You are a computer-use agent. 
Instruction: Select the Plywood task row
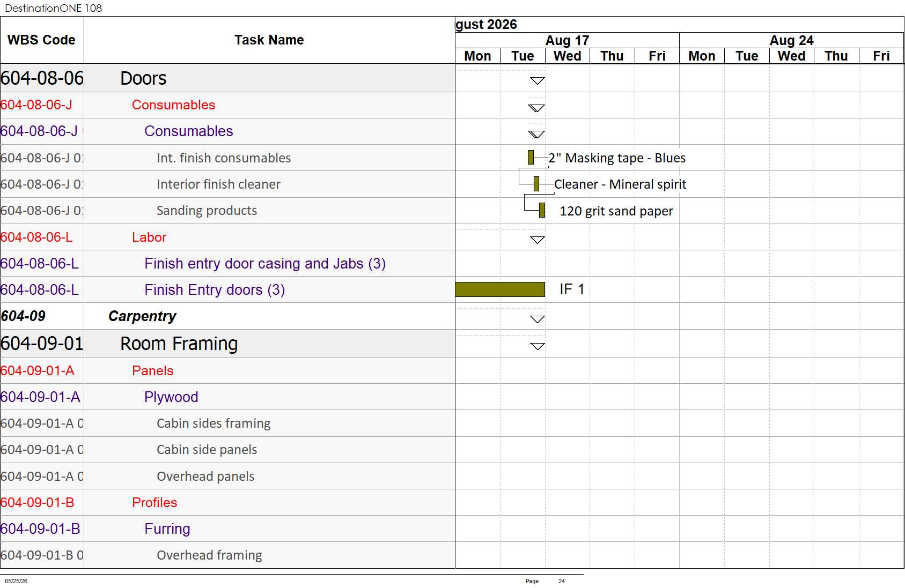pos(227,397)
